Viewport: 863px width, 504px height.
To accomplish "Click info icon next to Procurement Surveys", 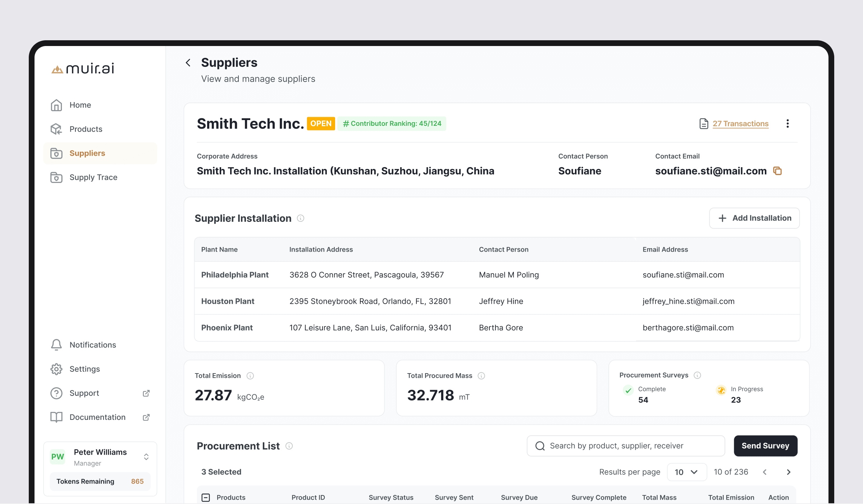I will point(697,375).
